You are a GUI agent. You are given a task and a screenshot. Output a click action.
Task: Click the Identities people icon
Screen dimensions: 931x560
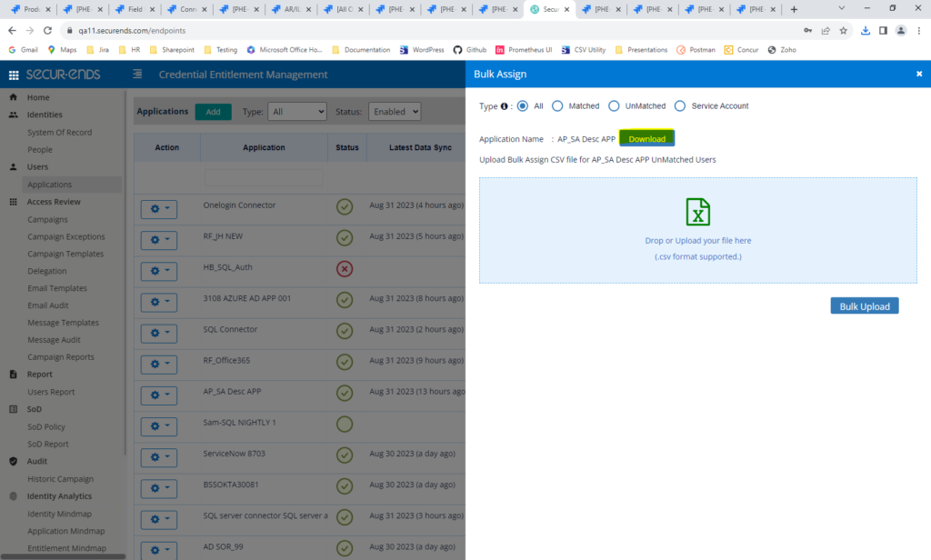tap(13, 115)
